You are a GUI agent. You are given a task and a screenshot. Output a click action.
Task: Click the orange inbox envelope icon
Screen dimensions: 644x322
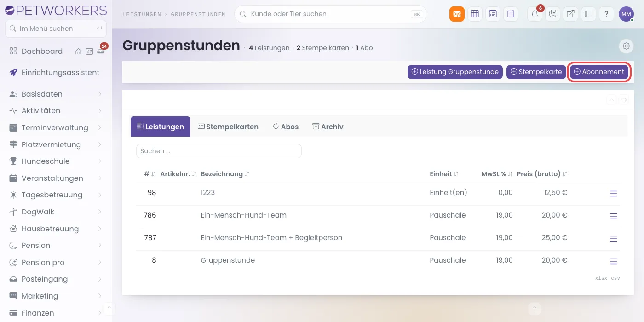457,14
